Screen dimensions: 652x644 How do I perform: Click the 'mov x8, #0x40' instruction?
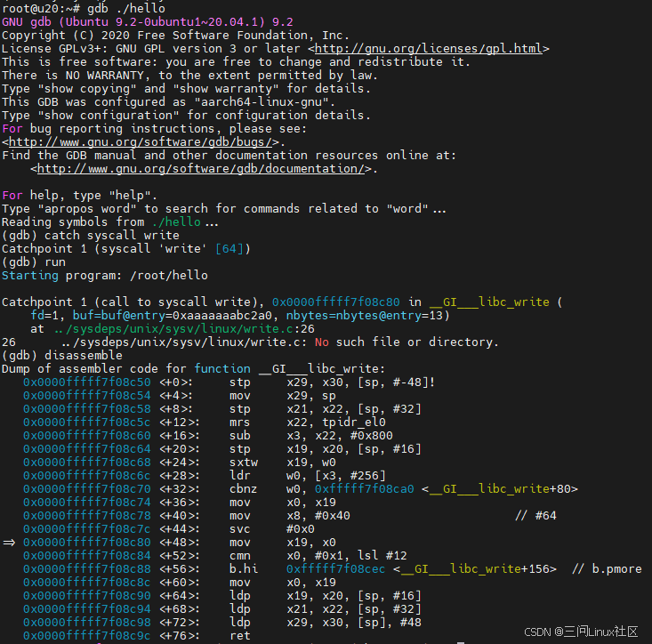pyautogui.click(x=290, y=516)
